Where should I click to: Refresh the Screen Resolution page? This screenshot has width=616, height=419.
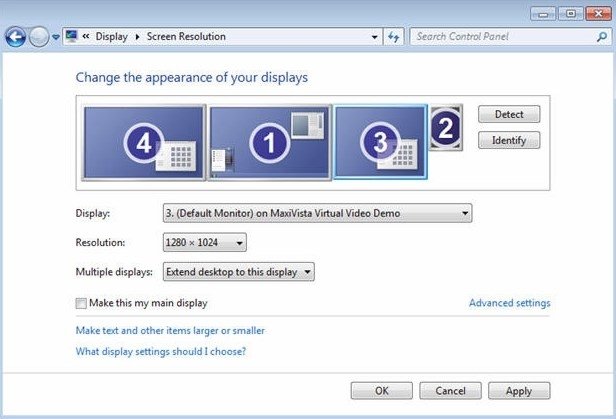click(x=393, y=37)
